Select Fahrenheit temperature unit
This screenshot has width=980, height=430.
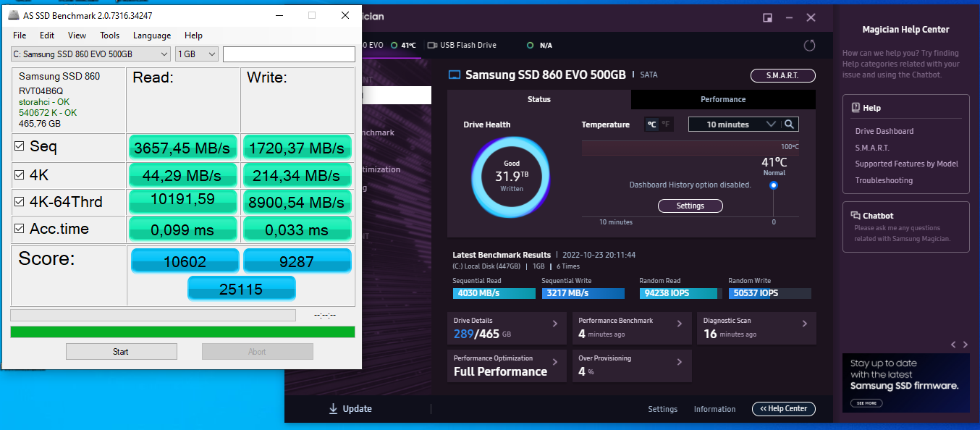665,125
